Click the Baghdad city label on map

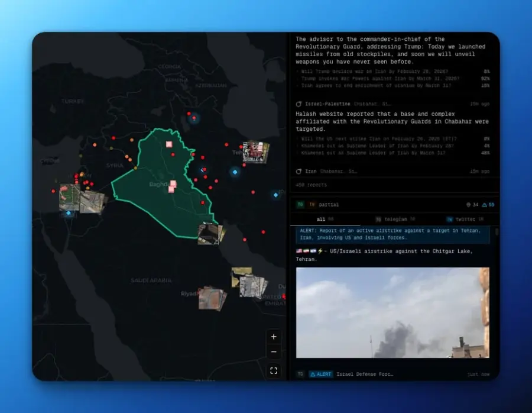click(x=158, y=184)
